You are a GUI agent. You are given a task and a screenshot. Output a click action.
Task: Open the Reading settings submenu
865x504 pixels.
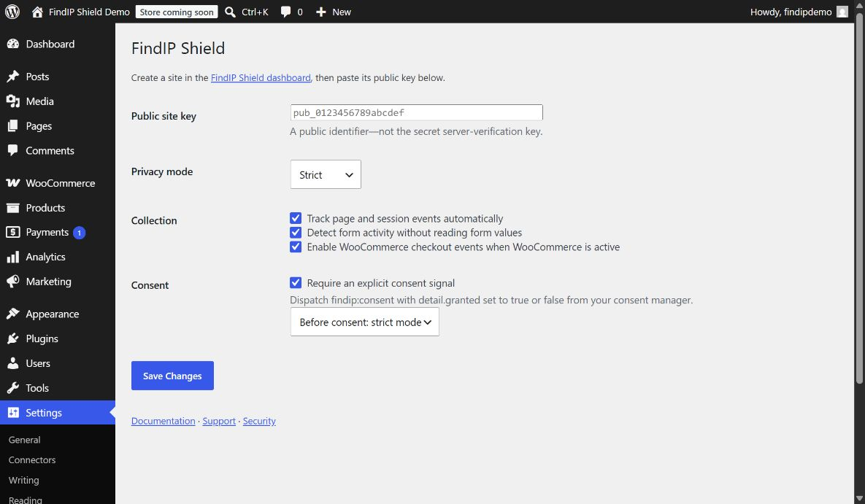click(x=25, y=500)
